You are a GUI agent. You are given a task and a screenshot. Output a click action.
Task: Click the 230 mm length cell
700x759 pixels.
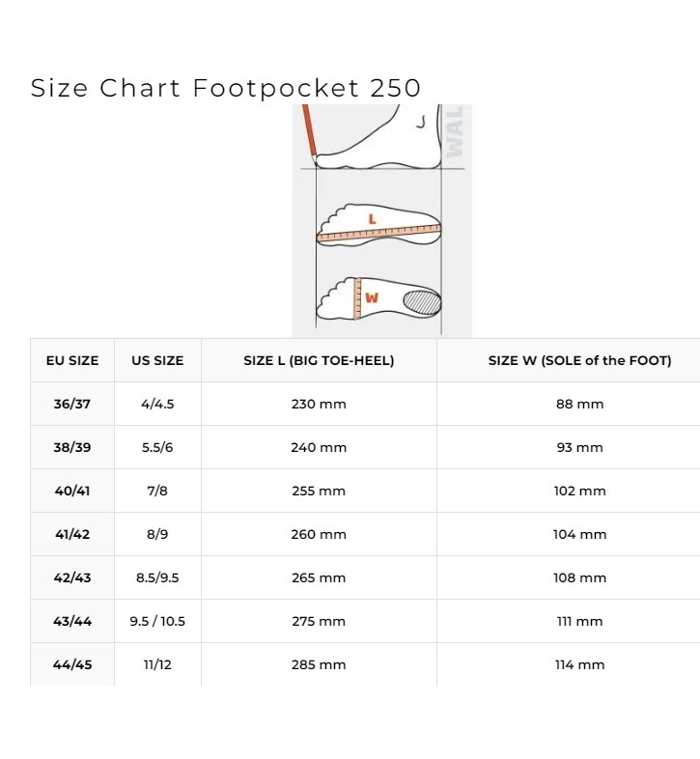319,404
